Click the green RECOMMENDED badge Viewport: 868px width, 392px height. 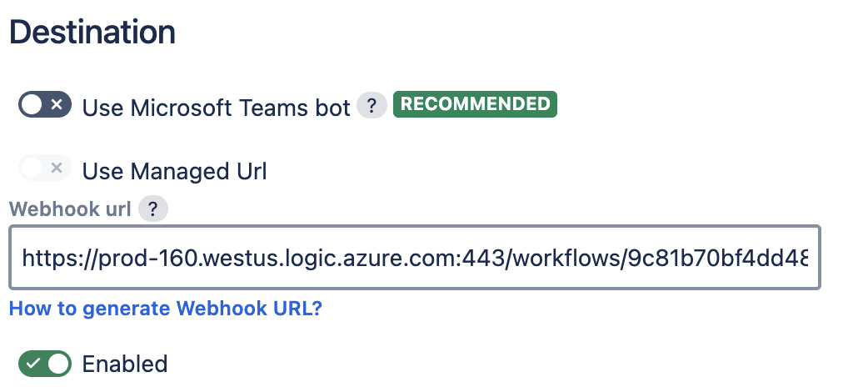click(475, 104)
